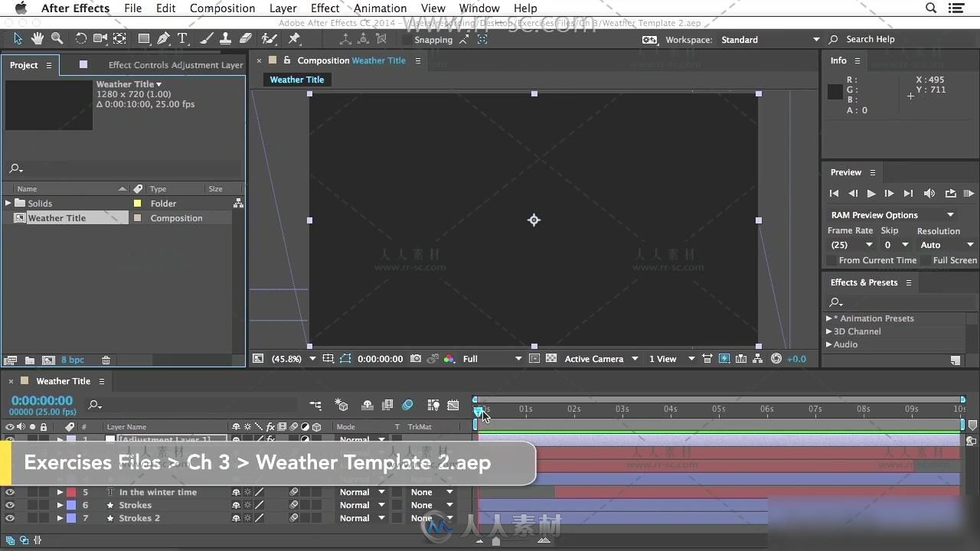Click current time 0:00:00:00 in timeline
The height and width of the screenshot is (551, 980).
point(42,400)
